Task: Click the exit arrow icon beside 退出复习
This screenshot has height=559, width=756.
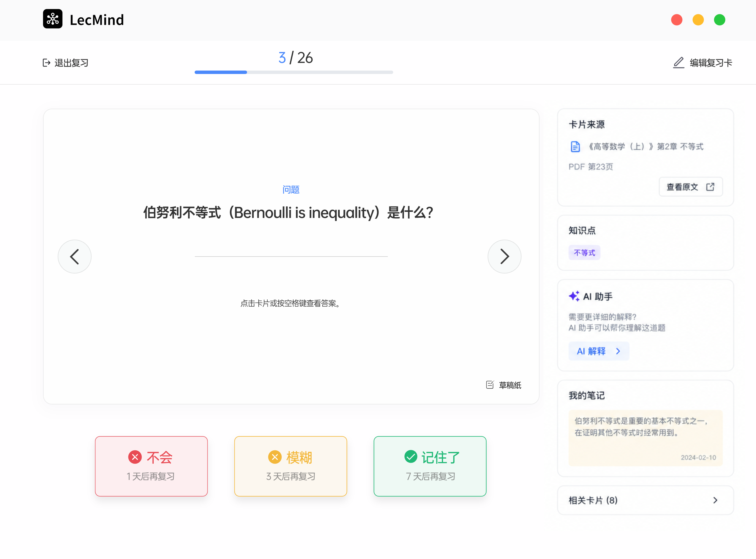Action: [x=47, y=63]
